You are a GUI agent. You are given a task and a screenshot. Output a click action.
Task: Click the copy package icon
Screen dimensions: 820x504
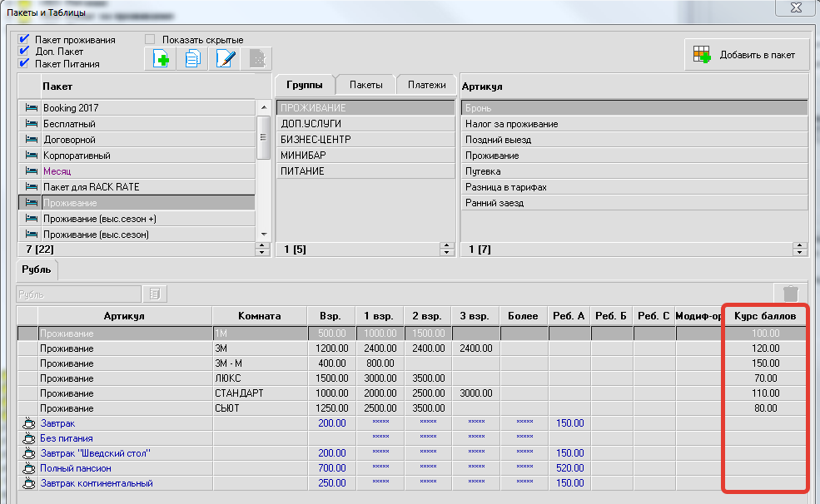coord(193,59)
